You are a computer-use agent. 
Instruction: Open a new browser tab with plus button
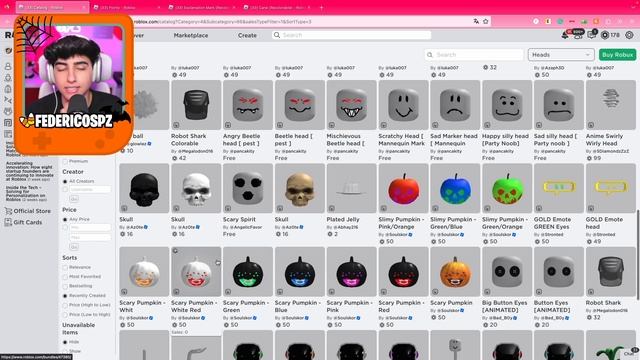(x=321, y=7)
